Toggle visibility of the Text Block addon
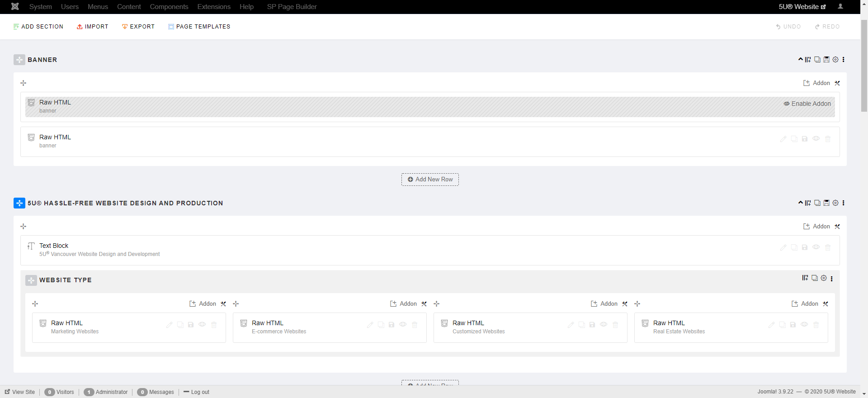Screen dimensions: 868x398 coord(816,247)
